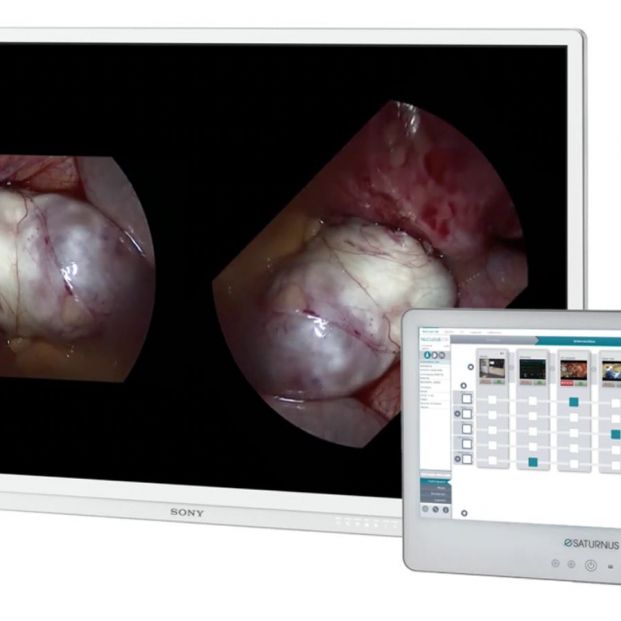Image resolution: width=621 pixels, height=621 pixels.
Task: Select the teal droplet circle icon in sidebar
Action: click(x=427, y=355)
